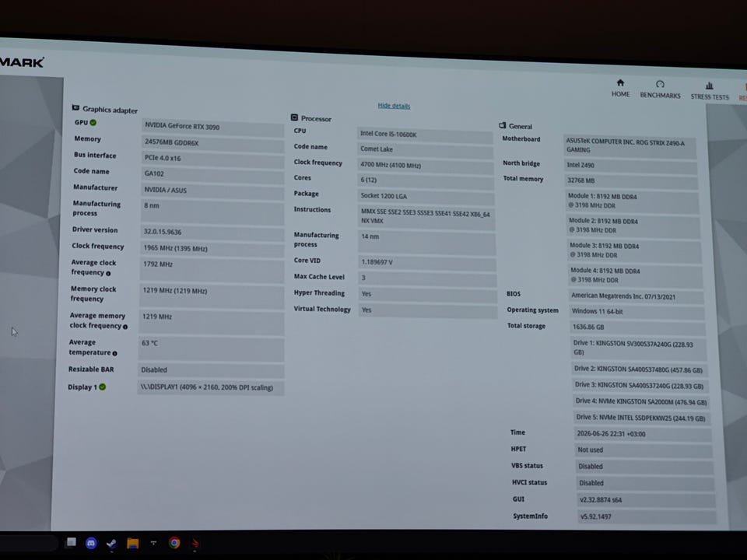Select the Resizable BAR Disabled value
The image size is (747, 560).
211,370
